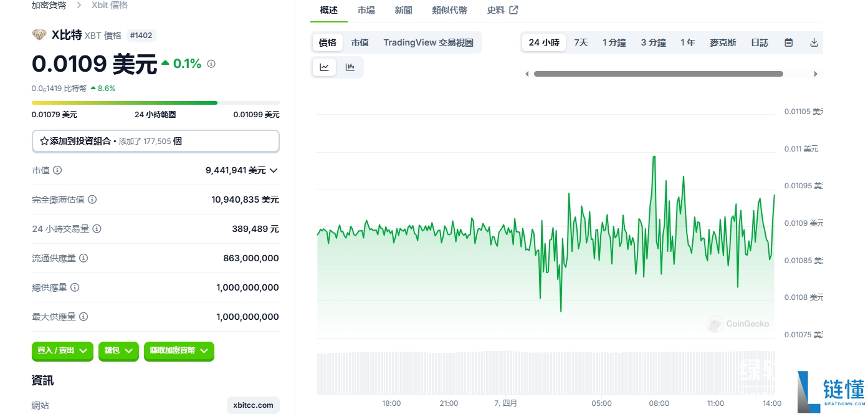
Task: Click the info icon next to 市值
Action: pyautogui.click(x=57, y=170)
